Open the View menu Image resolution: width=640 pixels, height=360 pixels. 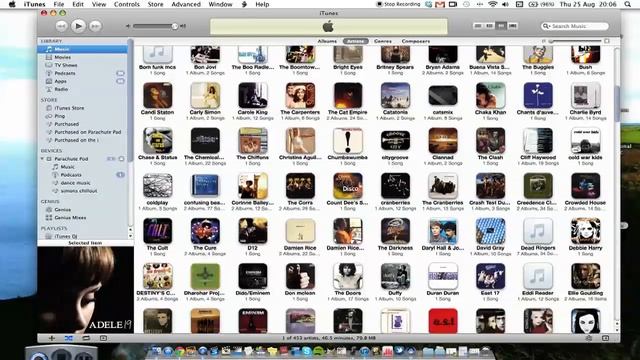pos(99,4)
